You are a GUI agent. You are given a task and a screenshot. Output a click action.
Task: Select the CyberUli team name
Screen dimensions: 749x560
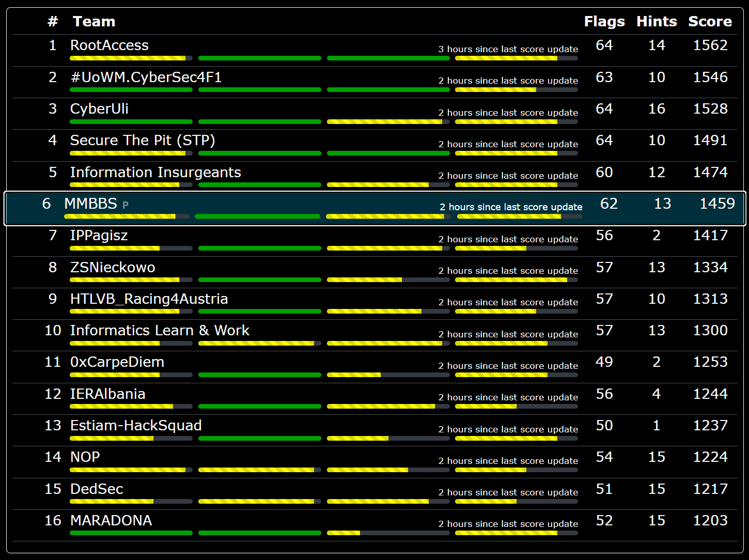click(x=99, y=109)
